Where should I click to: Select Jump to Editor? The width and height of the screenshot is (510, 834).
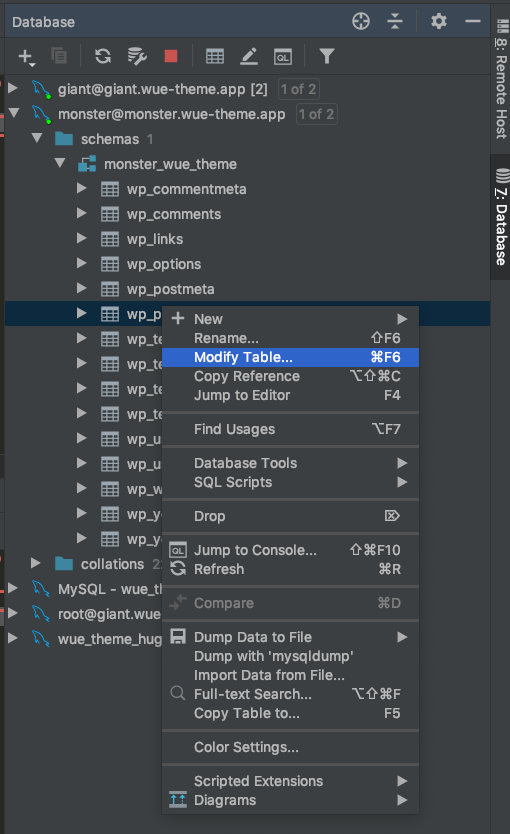(290, 395)
